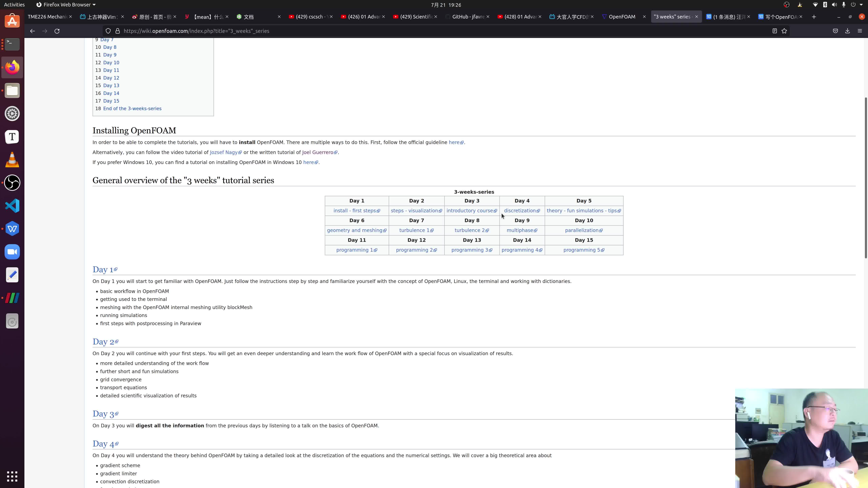Open OBS Studio from the dock

tap(12, 183)
